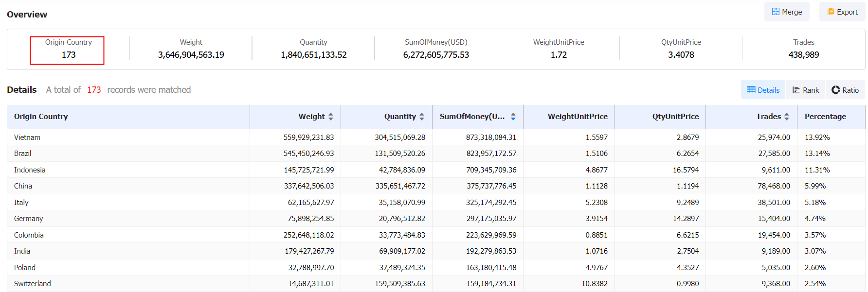
Task: Open the Vietnam row
Action: [x=436, y=137]
